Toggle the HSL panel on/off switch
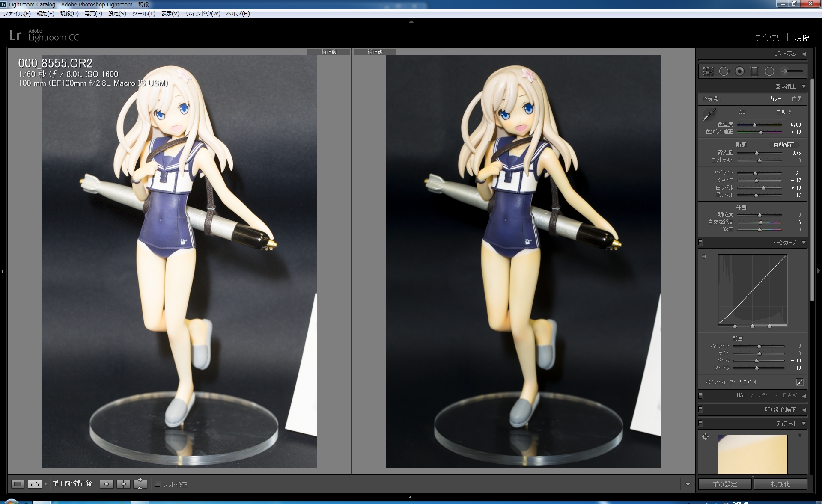This screenshot has width=822, height=504. click(x=700, y=395)
